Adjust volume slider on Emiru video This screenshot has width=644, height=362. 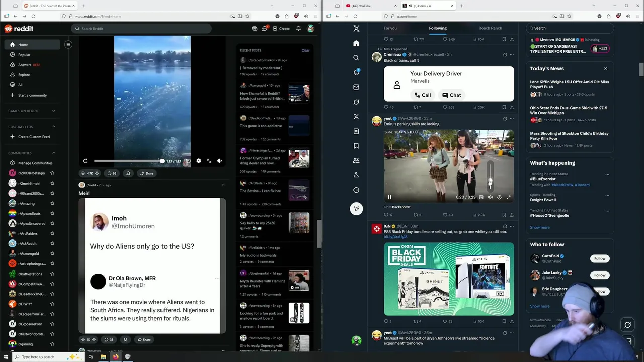point(490,176)
